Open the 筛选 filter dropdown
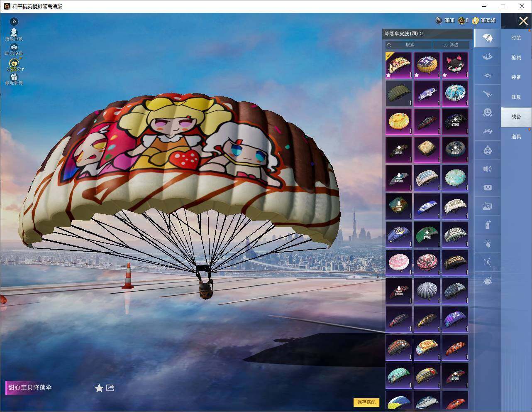532x412 pixels. click(x=451, y=45)
